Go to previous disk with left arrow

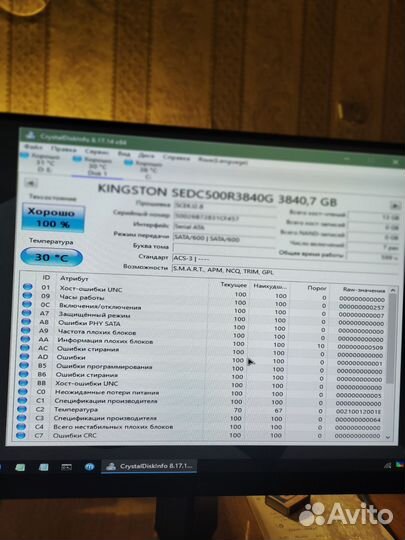pyautogui.click(x=31, y=183)
